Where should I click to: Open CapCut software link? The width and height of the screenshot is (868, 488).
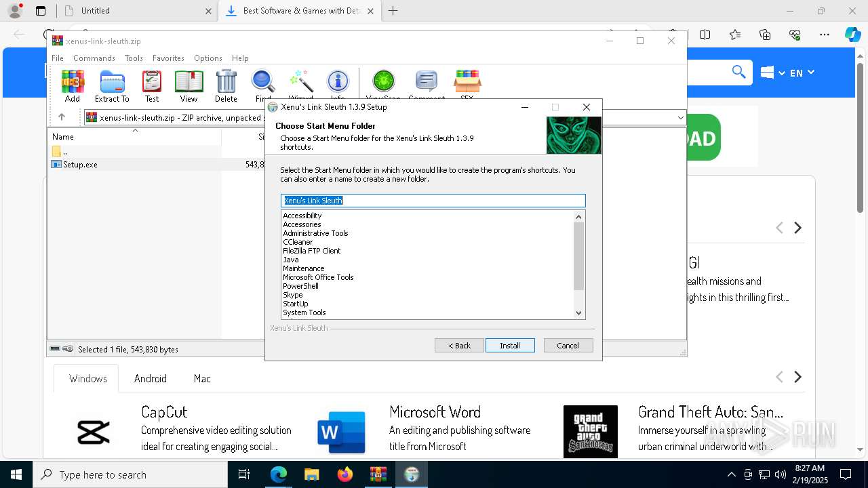coord(164,411)
